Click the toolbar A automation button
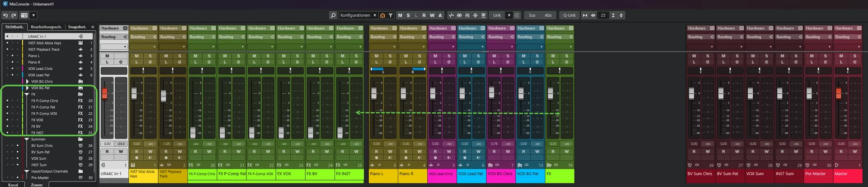868x187 pixels. tap(440, 15)
